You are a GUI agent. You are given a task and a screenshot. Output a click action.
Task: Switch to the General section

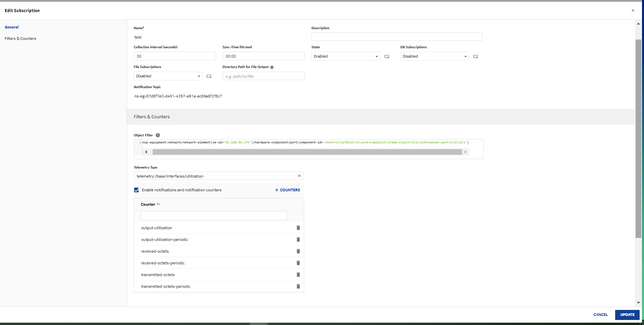[x=12, y=27]
